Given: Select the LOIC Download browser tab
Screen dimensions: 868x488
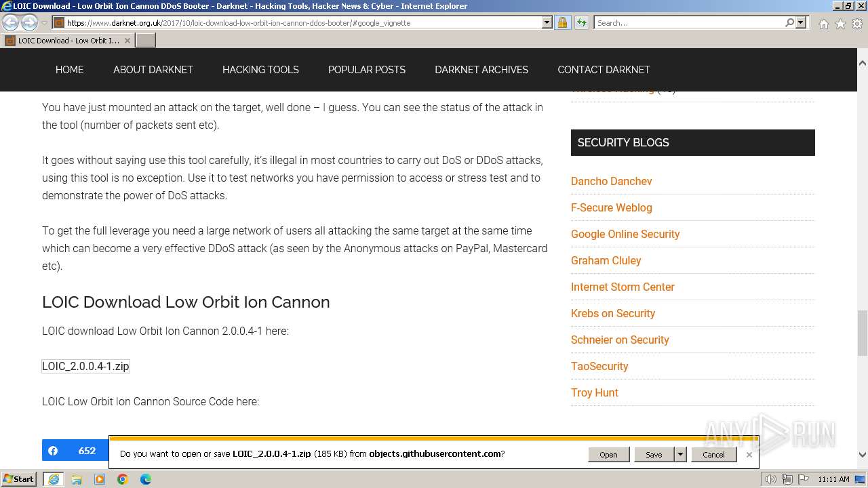Looking at the screenshot, I should 68,41.
